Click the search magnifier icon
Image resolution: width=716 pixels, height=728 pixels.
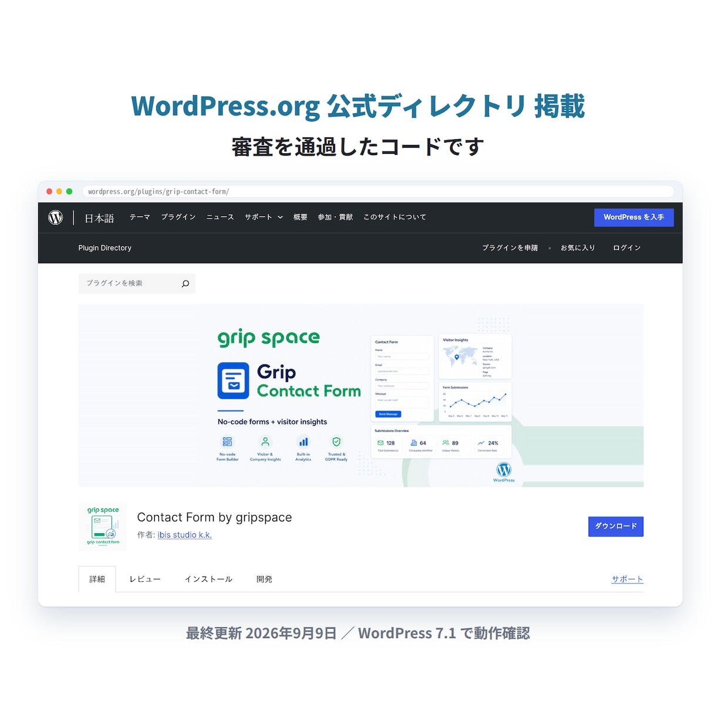click(185, 284)
